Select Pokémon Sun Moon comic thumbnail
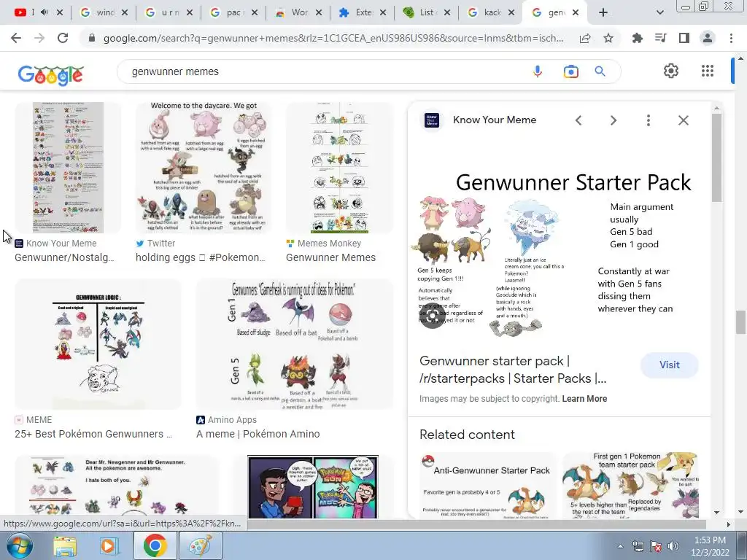747x560 pixels. click(x=312, y=486)
